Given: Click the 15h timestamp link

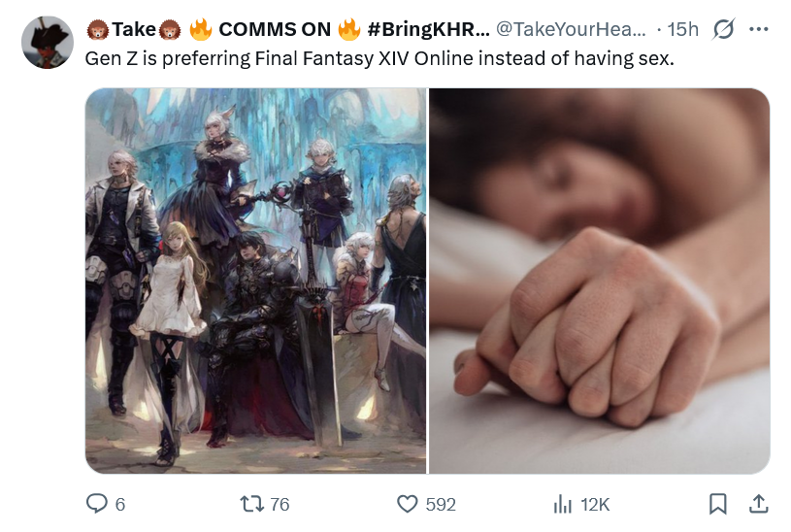Looking at the screenshot, I should (x=682, y=29).
